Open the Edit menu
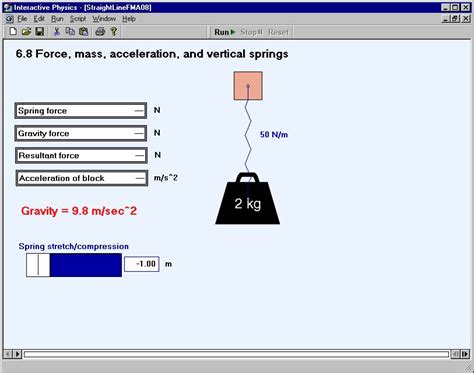Viewport: 474px width, 373px height. (x=39, y=19)
